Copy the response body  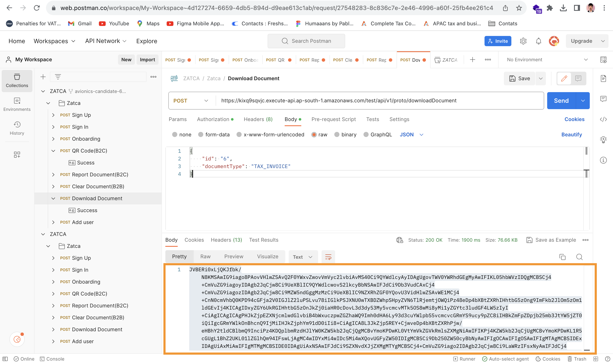coord(563,257)
